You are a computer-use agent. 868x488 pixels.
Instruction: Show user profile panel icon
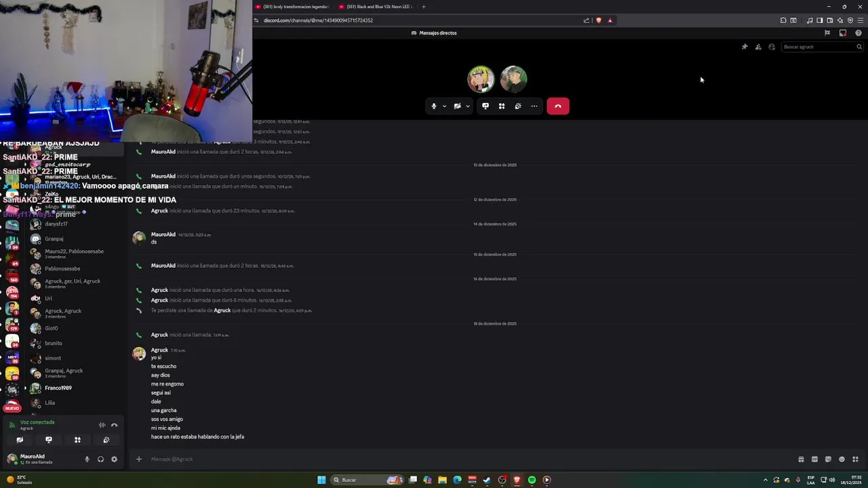[x=772, y=47]
